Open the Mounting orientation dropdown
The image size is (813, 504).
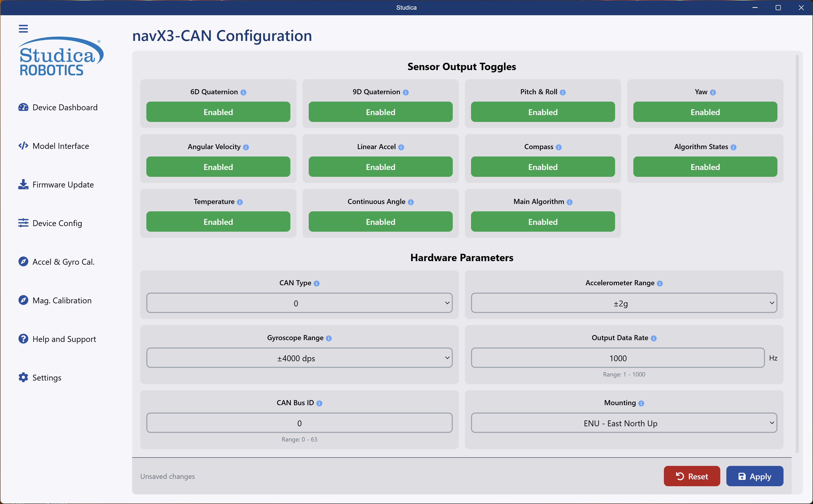point(624,423)
